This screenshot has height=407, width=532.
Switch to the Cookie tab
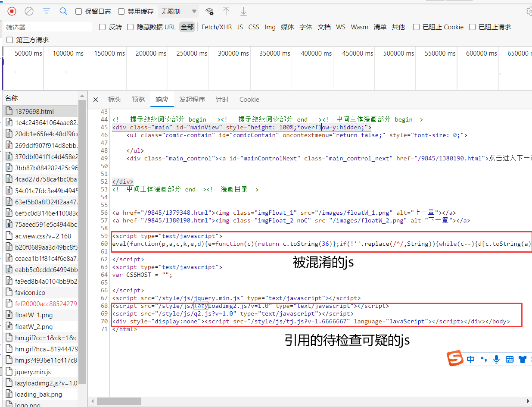pos(249,99)
